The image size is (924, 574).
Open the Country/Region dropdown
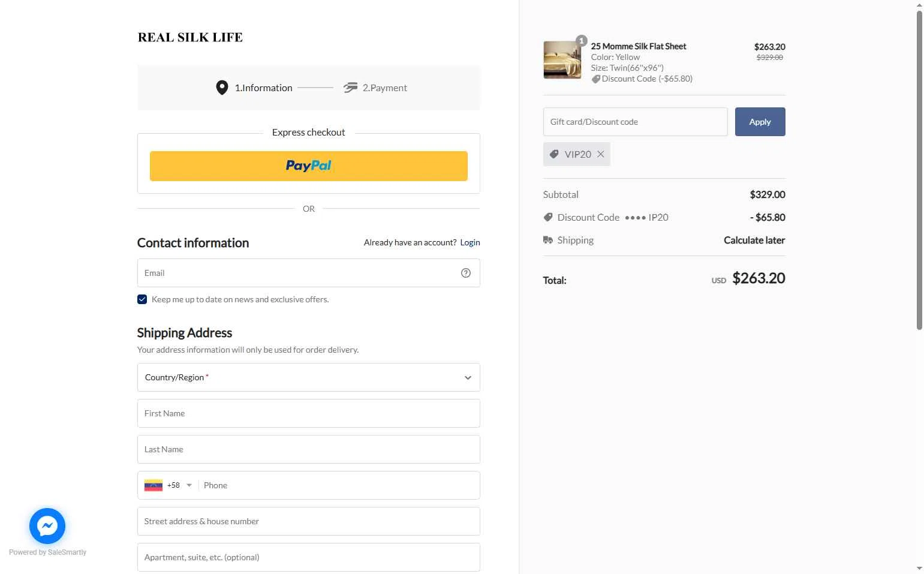309,377
